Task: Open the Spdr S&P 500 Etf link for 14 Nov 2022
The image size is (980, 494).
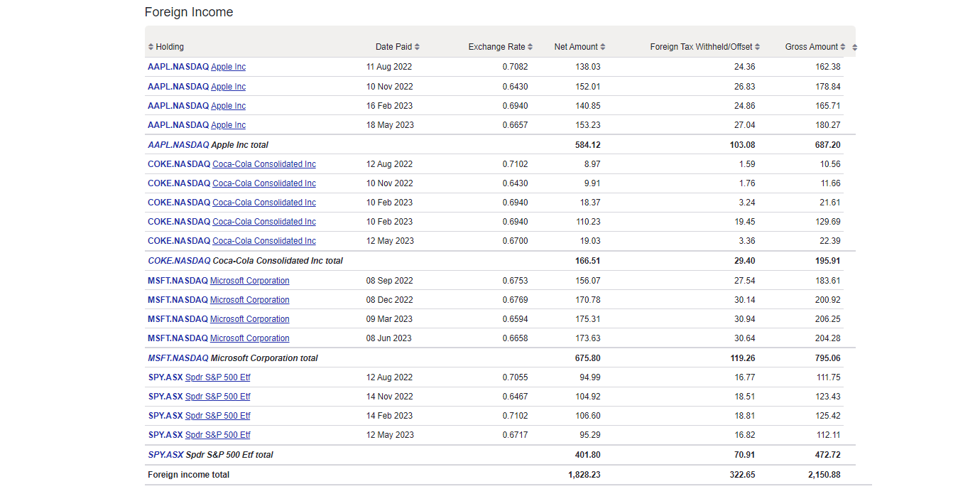Action: (217, 396)
